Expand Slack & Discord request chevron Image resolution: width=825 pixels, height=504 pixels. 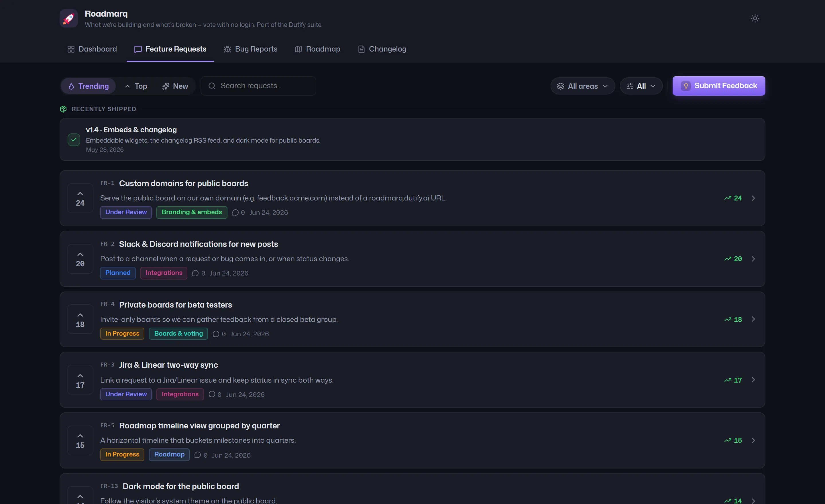tap(753, 259)
